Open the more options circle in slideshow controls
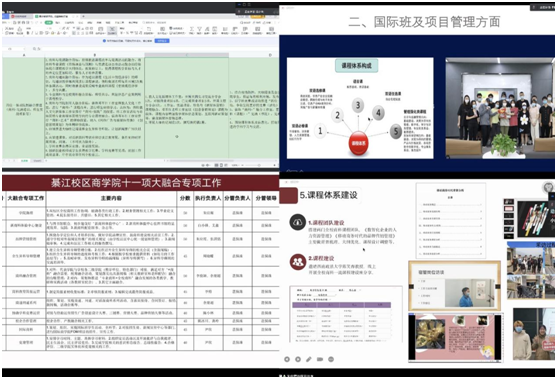Screen dimensions: 557x379 pos(331,359)
